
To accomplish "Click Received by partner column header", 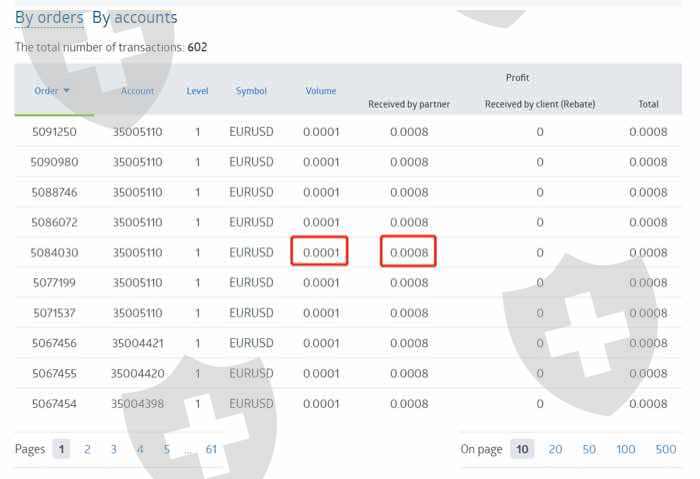I will point(409,104).
